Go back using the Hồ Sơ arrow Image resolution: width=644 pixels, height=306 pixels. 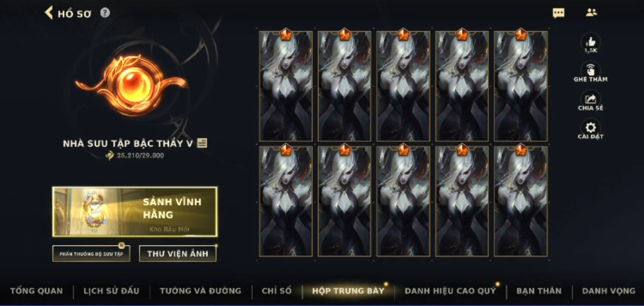click(x=49, y=12)
